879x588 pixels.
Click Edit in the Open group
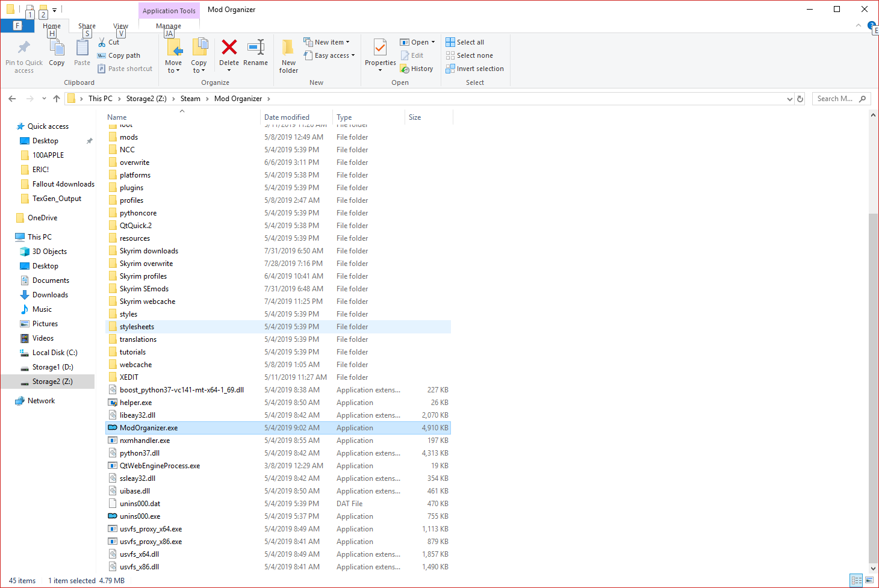pos(412,55)
